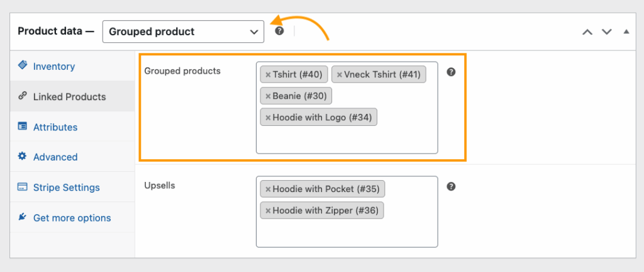
Task: Click help icon next to Upsells field
Action: (451, 186)
